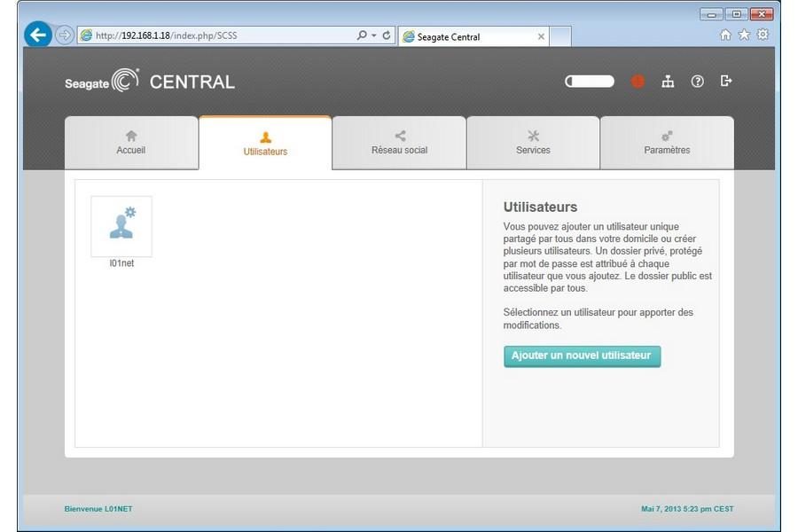Click the logout icon

click(726, 81)
